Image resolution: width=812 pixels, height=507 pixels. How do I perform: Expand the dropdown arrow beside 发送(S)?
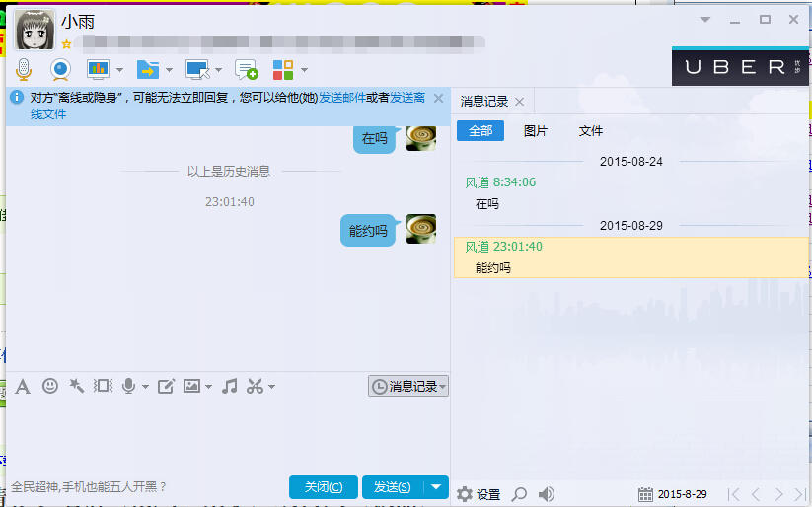(436, 486)
